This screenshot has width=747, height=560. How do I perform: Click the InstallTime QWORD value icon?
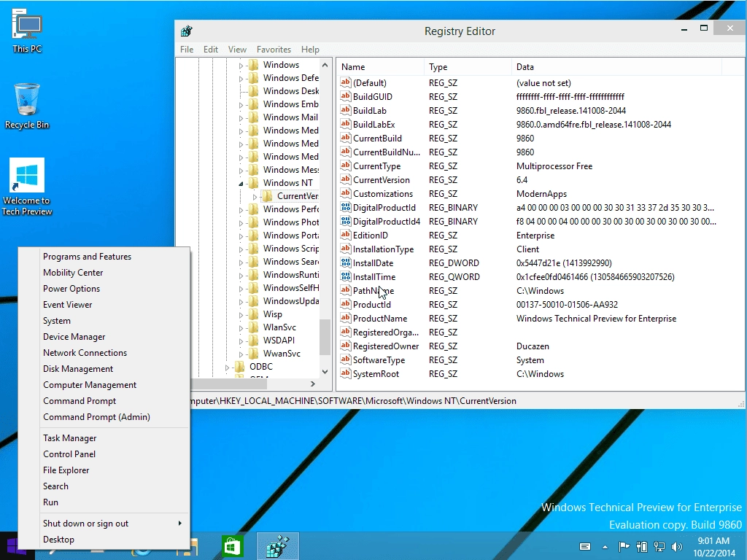pyautogui.click(x=345, y=276)
